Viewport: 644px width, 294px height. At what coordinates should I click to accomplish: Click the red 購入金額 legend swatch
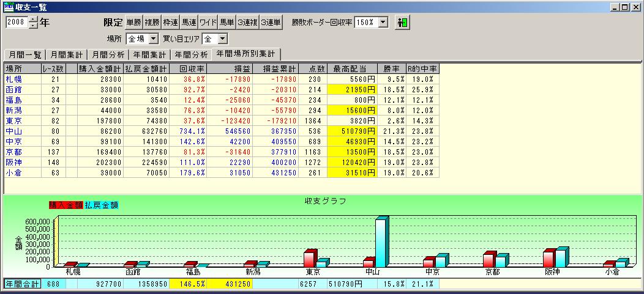tap(66, 205)
